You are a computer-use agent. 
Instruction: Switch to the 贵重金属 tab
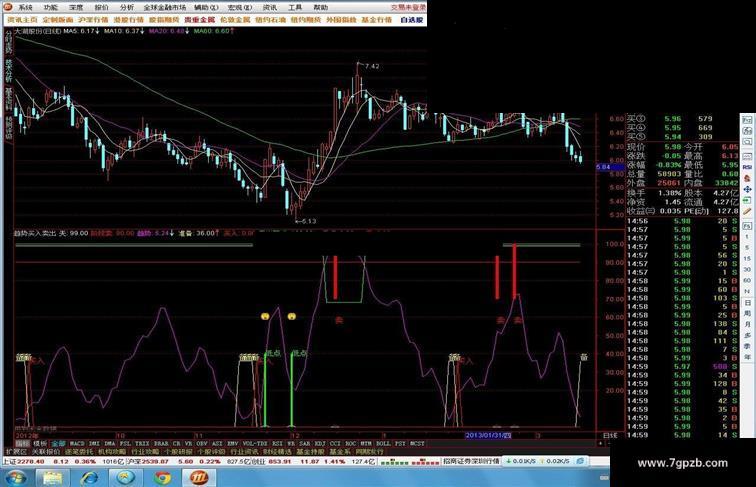tap(200, 20)
